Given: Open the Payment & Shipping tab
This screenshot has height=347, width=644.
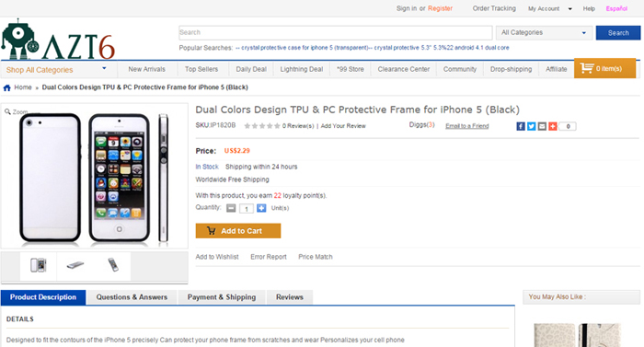Looking at the screenshot, I should pyautogui.click(x=222, y=297).
